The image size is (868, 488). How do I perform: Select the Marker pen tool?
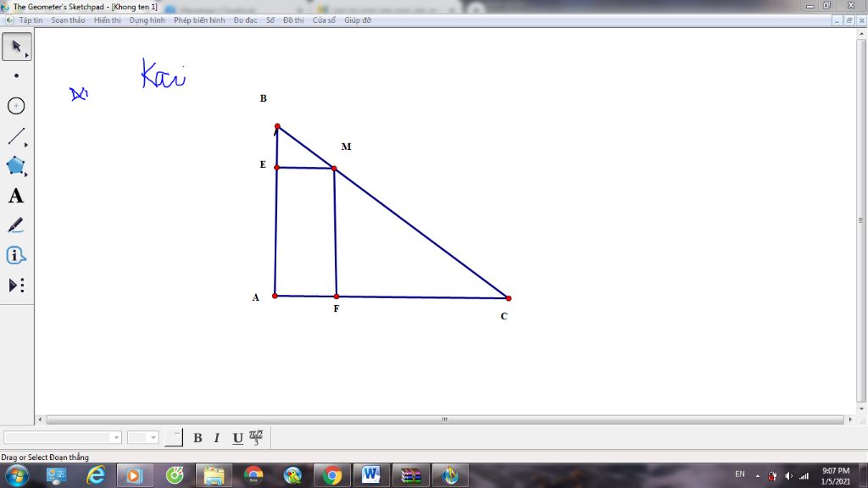click(17, 225)
